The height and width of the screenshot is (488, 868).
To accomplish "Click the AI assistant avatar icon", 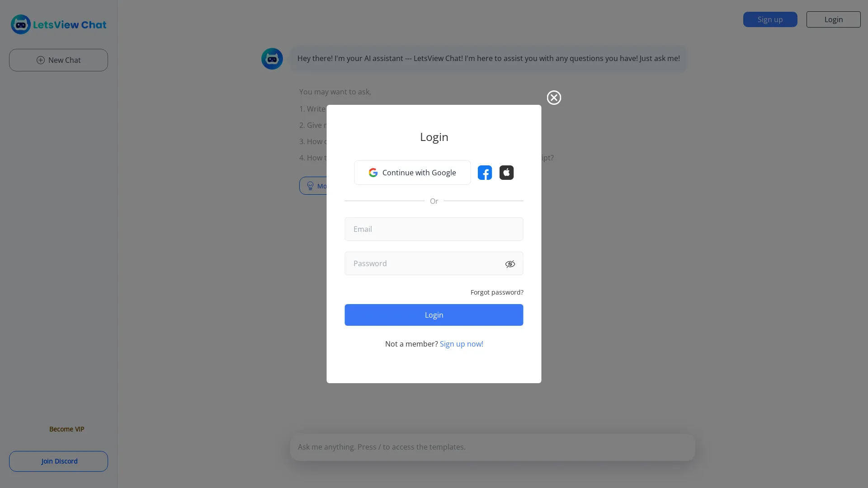I will point(272,58).
